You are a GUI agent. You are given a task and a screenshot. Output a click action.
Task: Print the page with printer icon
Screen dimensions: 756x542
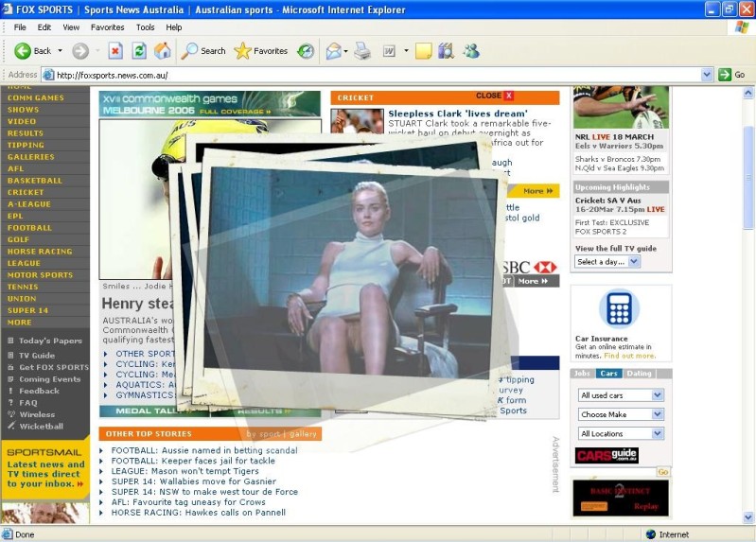tap(362, 51)
